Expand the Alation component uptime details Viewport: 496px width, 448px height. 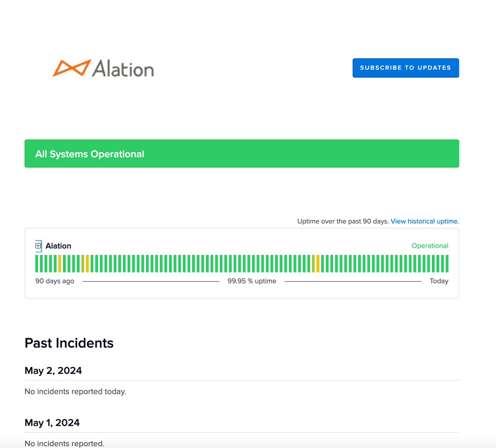[x=38, y=245]
